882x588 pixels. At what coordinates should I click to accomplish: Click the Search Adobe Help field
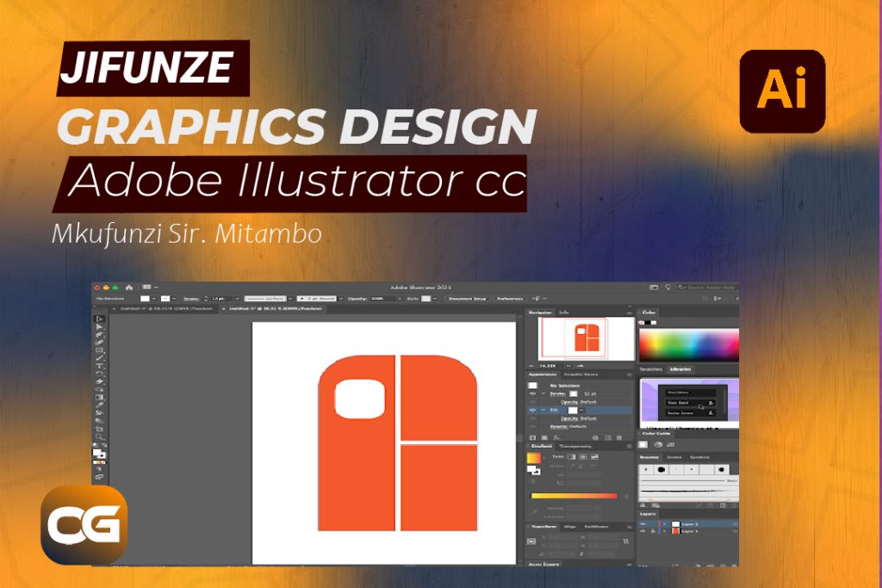point(707,288)
